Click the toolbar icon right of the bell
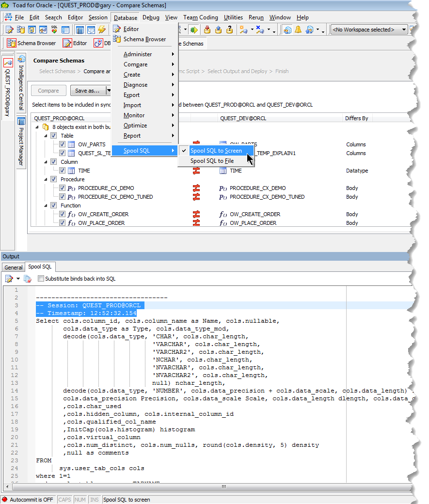This screenshot has width=429, height=504. [x=309, y=30]
